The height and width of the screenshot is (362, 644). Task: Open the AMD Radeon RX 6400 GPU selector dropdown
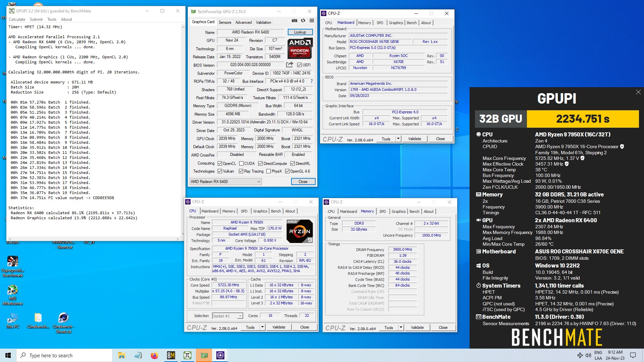tap(225, 182)
